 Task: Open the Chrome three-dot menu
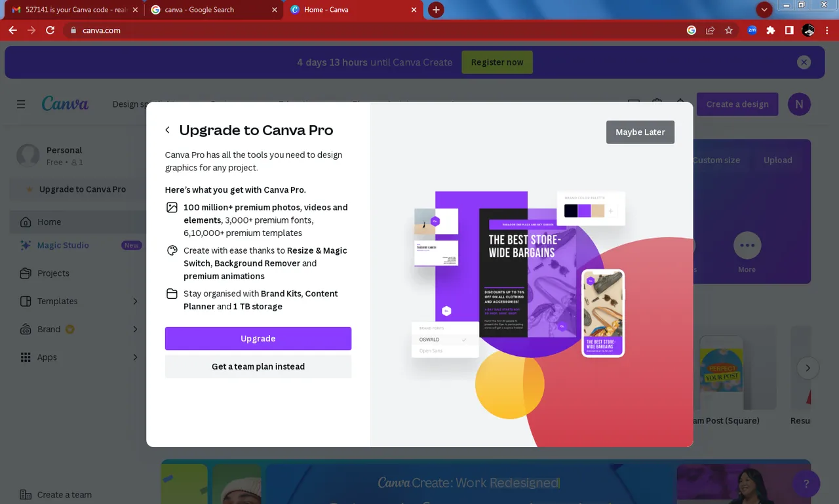pos(827,30)
